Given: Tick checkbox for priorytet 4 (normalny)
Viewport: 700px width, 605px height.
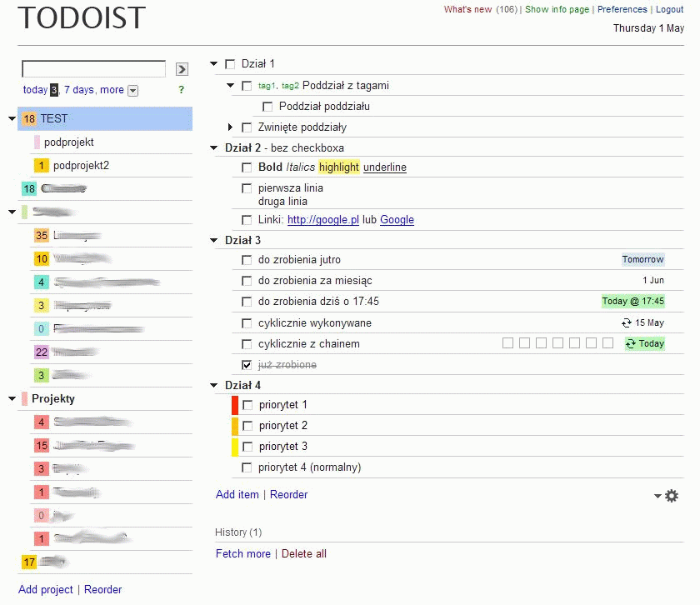Looking at the screenshot, I should pyautogui.click(x=247, y=467).
